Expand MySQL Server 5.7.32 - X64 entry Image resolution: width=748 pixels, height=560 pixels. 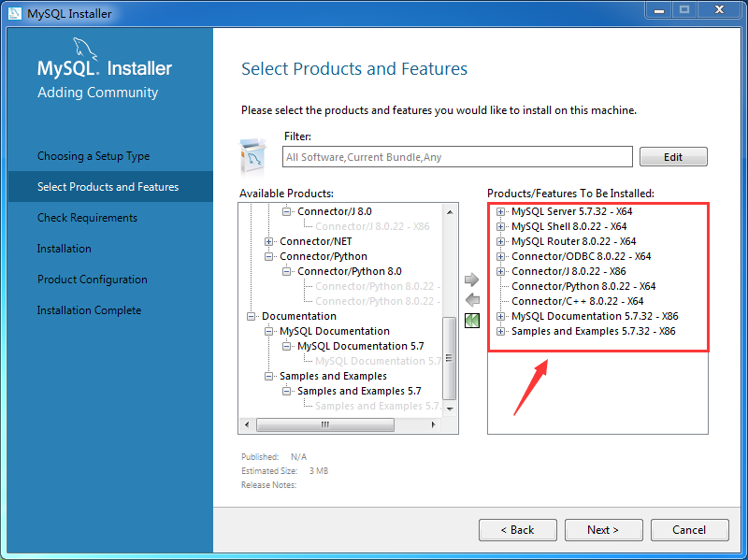coord(500,211)
